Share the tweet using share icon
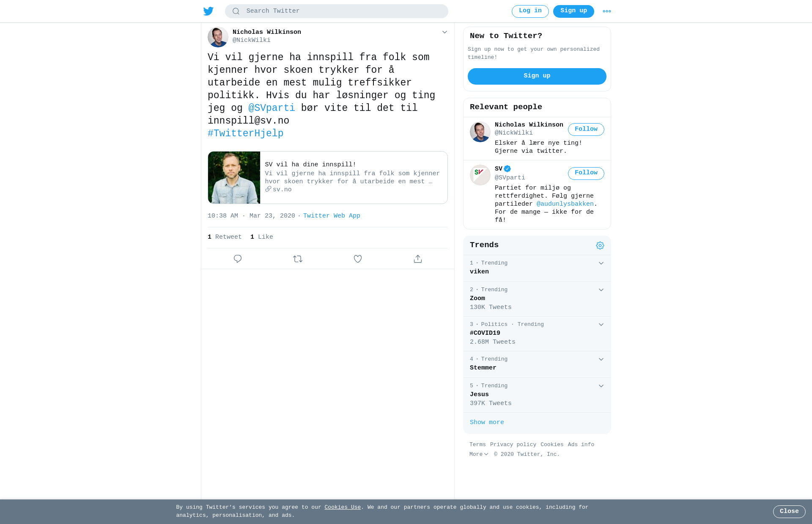This screenshot has height=524, width=812. click(x=418, y=259)
